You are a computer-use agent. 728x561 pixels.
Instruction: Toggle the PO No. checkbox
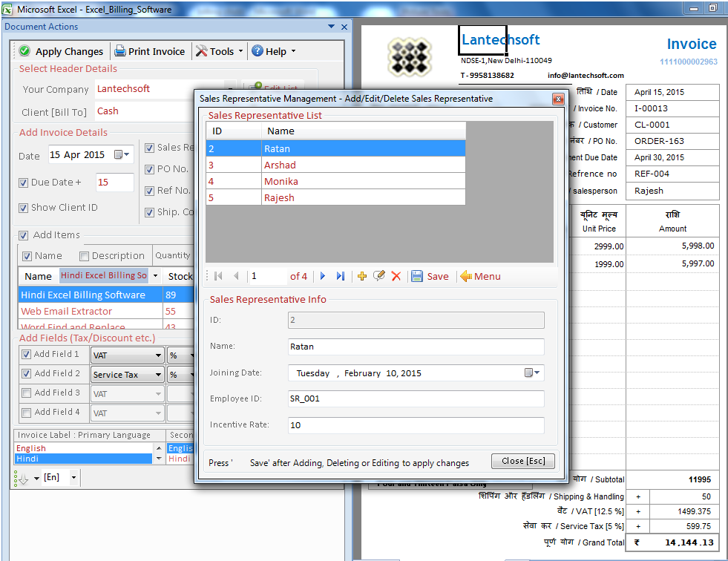coord(149,169)
